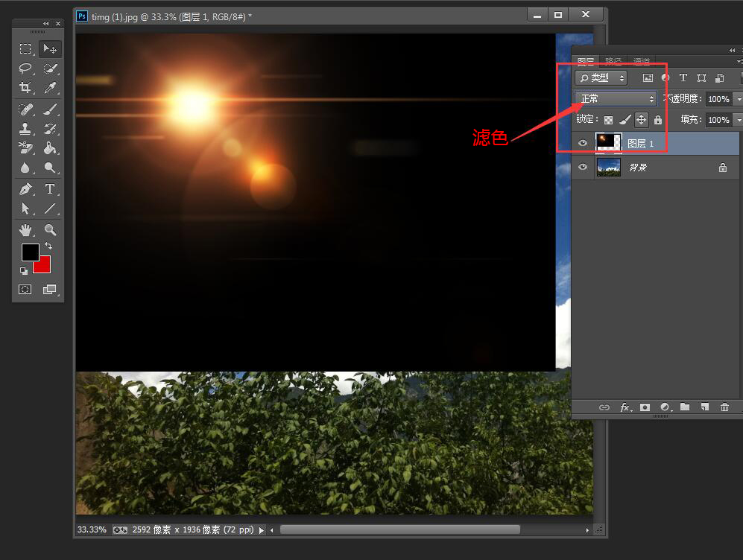
Task: Lock all layer attributes
Action: [658, 120]
